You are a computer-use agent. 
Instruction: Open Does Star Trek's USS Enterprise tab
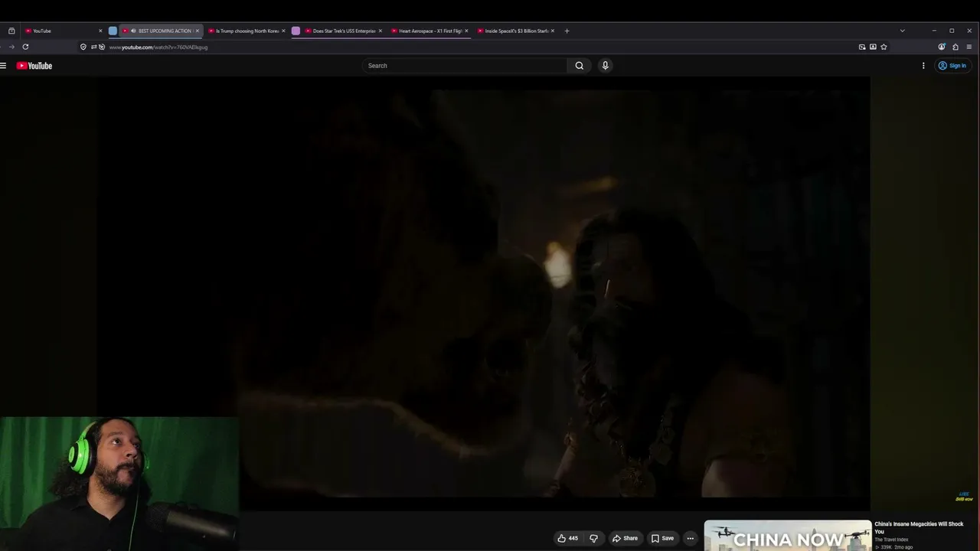[x=344, y=31]
